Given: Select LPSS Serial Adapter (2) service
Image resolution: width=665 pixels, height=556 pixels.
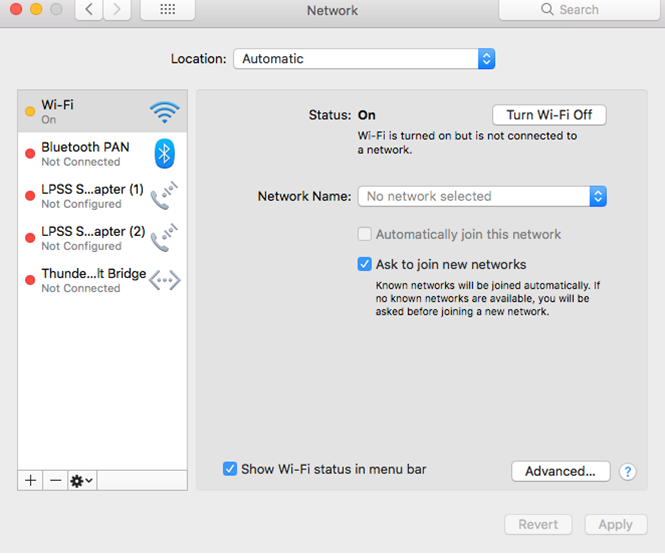Looking at the screenshot, I should click(92, 238).
